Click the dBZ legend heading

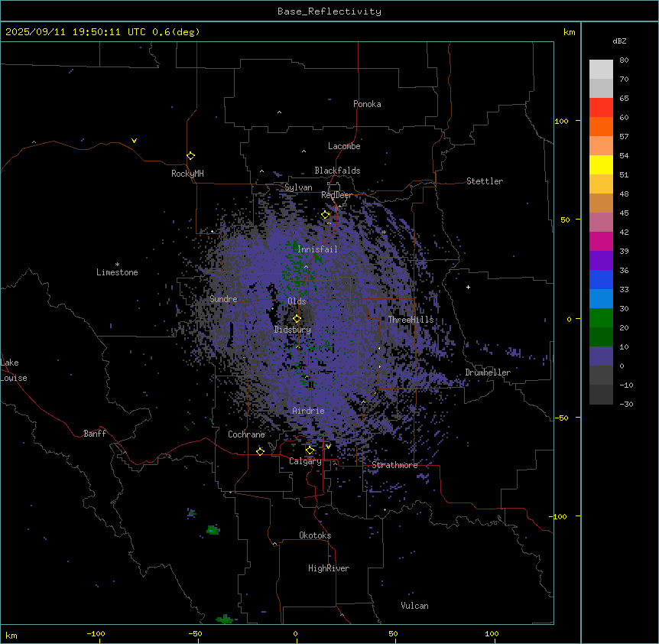coord(619,41)
